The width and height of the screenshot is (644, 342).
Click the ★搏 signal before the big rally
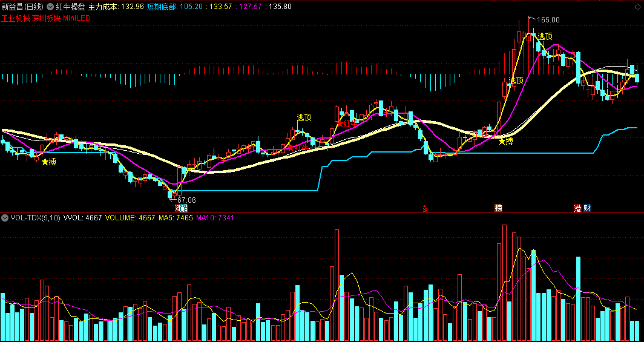click(x=505, y=141)
